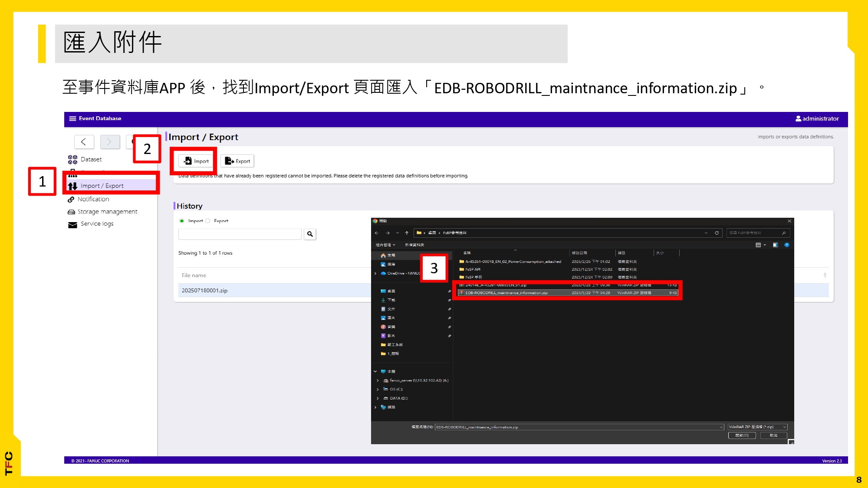Expand the OS (C:) drive node
The height and width of the screenshot is (488, 868).
click(x=378, y=390)
